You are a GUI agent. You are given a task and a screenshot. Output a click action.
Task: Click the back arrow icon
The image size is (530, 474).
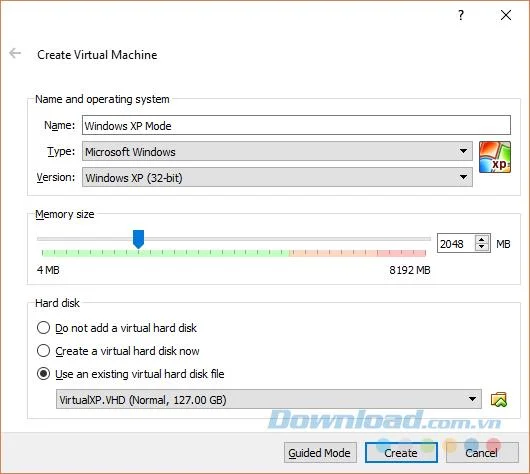(15, 53)
